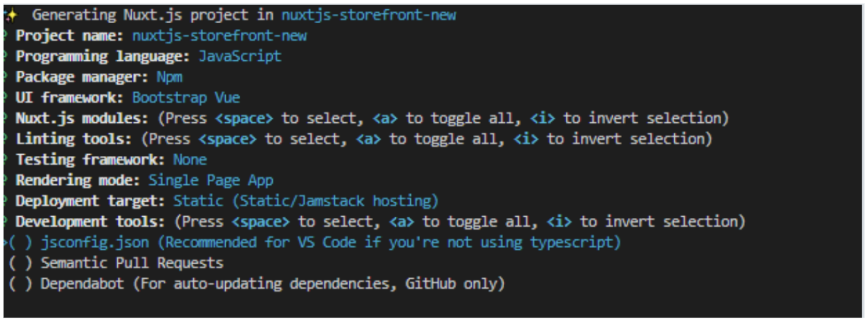Click the sparkle icon before Generating Nuxt.js
This screenshot has height=322, width=868.
[11, 15]
